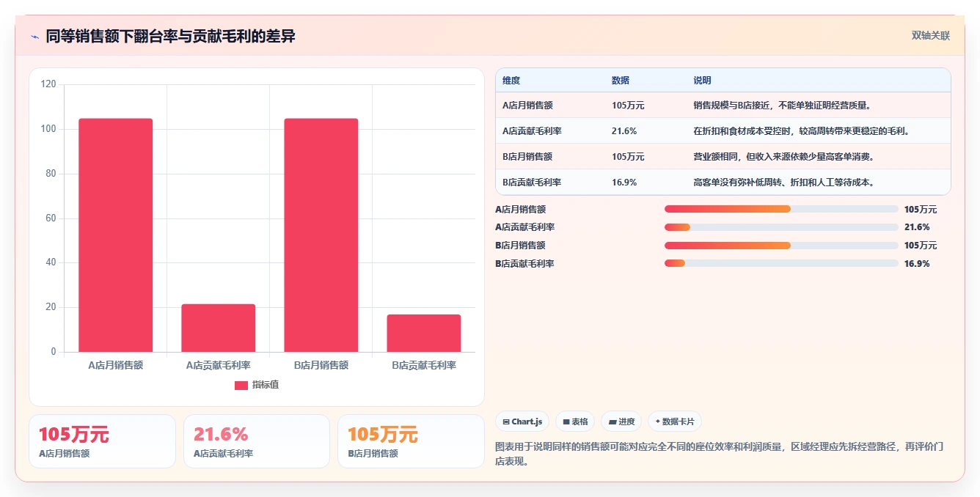Screen dimensions: 980x497
Task: Click the B店贡献毛利率 progress bar
Action: point(781,263)
